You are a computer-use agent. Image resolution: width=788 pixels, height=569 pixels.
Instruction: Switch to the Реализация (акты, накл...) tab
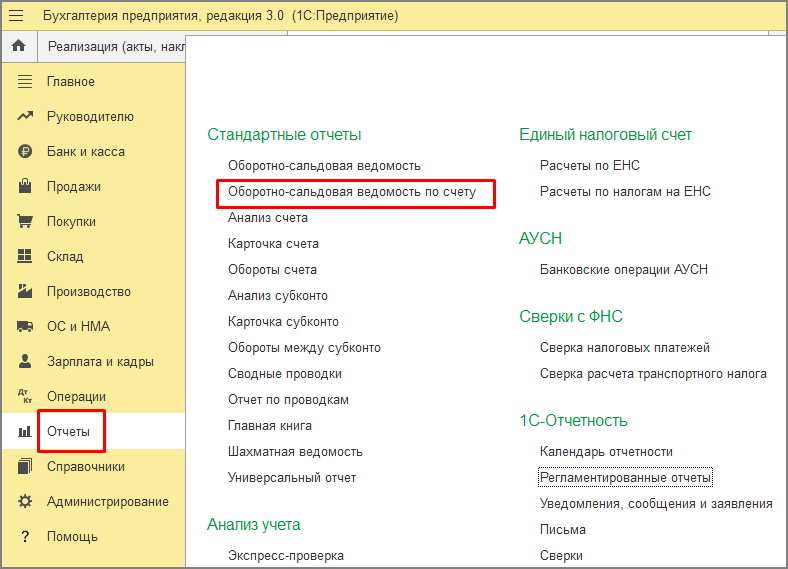116,47
